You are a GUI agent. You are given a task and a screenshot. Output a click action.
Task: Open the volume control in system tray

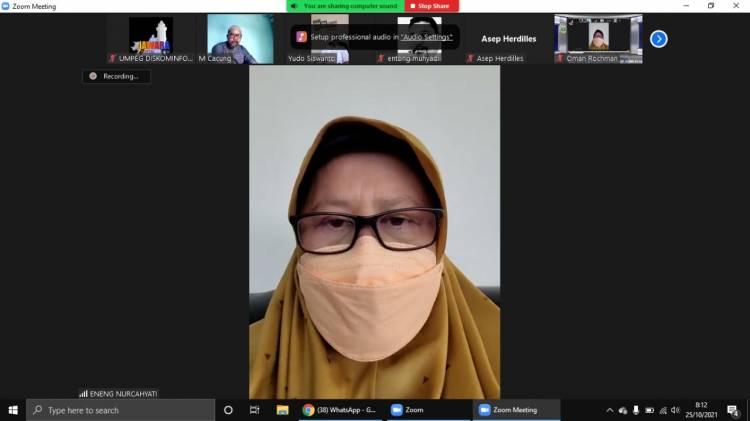point(675,410)
